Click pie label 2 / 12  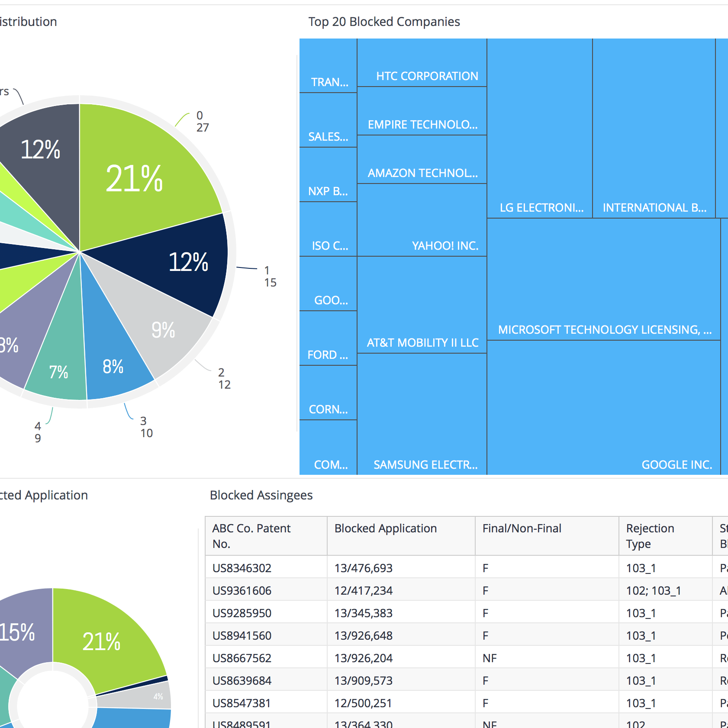(224, 379)
